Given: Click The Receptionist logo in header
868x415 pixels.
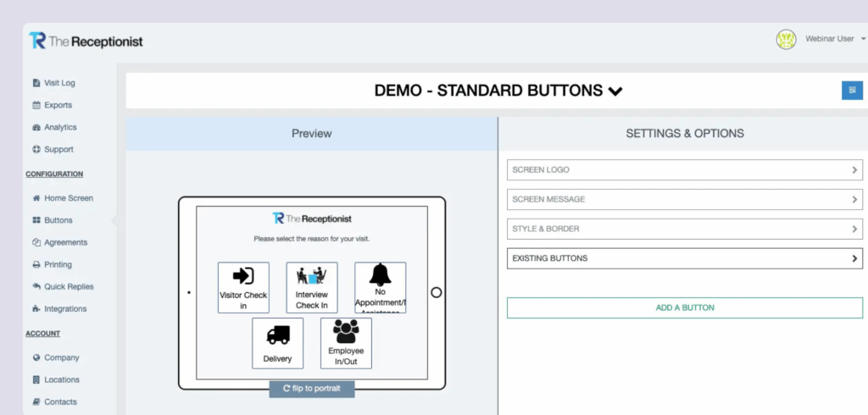Looking at the screenshot, I should (x=86, y=41).
